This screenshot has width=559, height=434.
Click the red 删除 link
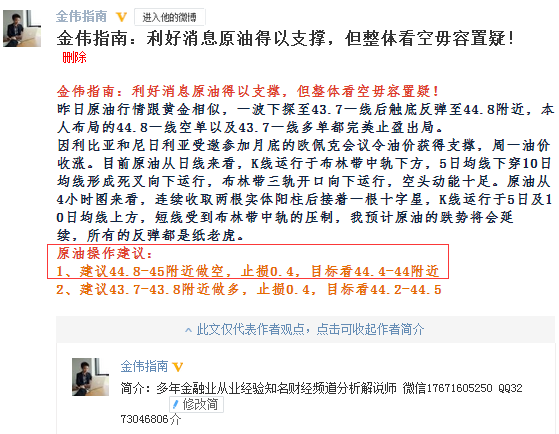74,57
